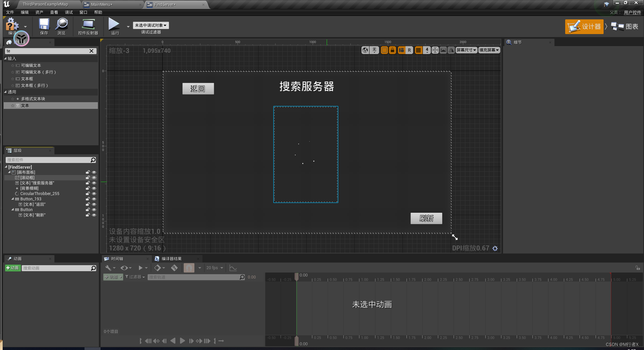Open the 资产 menu
This screenshot has height=350, width=644.
39,12
